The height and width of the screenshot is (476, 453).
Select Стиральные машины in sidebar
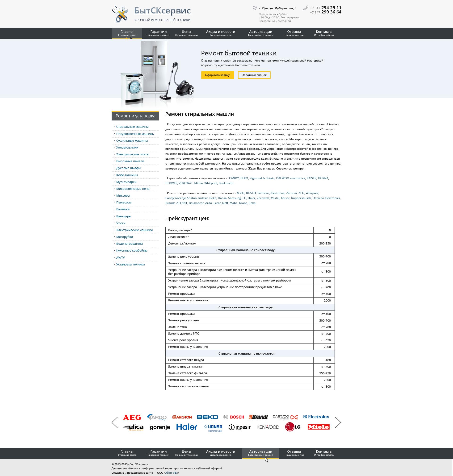pyautogui.click(x=132, y=127)
